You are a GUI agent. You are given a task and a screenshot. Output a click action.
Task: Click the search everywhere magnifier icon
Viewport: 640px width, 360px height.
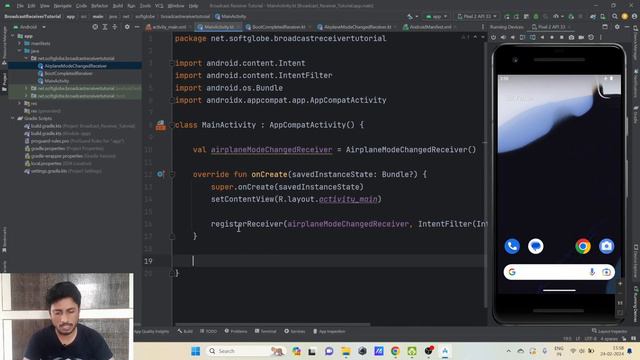tap(615, 16)
